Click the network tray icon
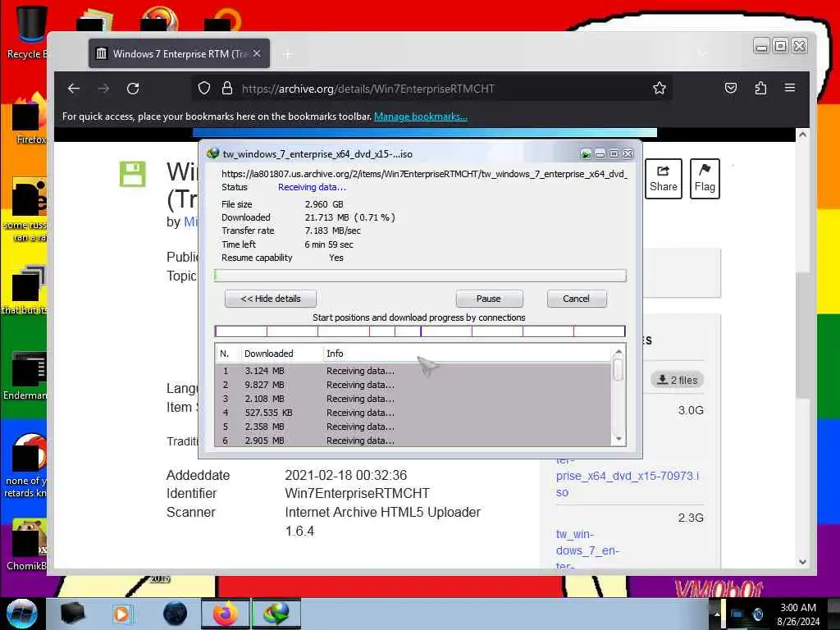This screenshot has height=630, width=840. tap(737, 614)
